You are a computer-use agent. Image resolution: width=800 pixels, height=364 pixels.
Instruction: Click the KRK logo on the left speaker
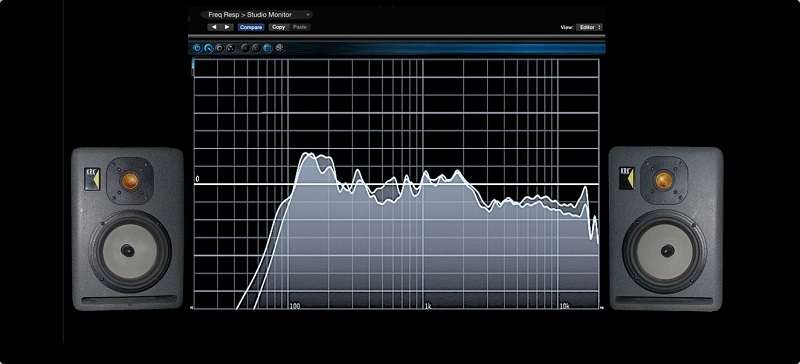pyautogui.click(x=92, y=179)
